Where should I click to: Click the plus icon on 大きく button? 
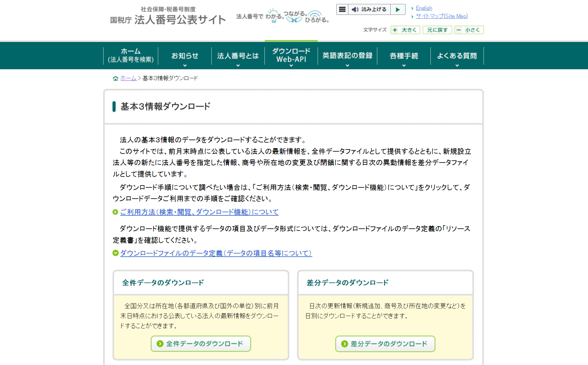pos(395,30)
